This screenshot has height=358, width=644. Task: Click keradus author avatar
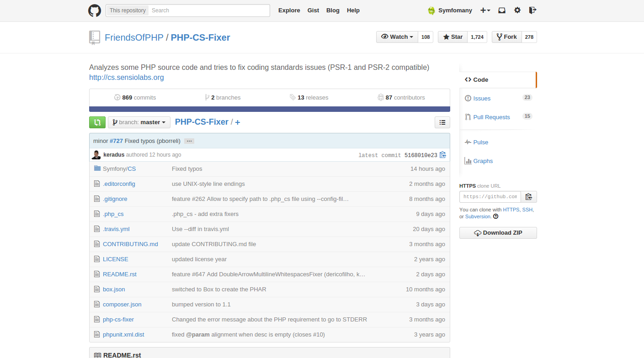coord(96,155)
